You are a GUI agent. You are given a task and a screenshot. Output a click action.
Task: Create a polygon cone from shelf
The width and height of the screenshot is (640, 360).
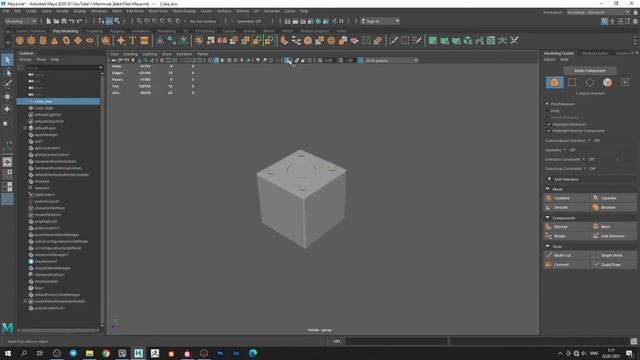pyautogui.click(x=54, y=40)
